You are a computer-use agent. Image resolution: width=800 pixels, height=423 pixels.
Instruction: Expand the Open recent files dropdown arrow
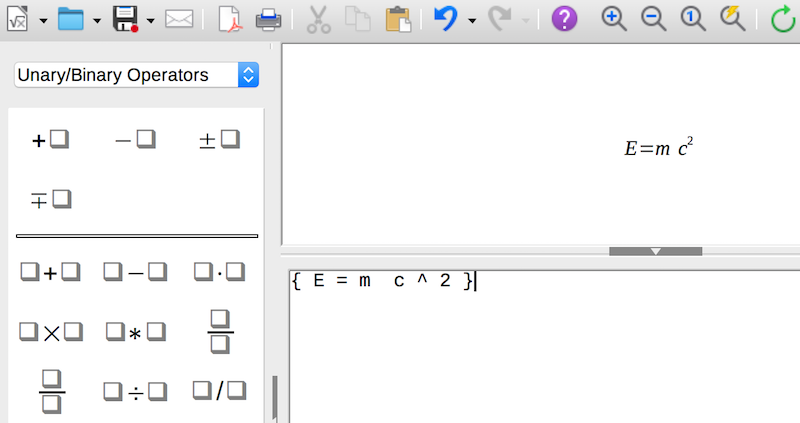[97, 21]
